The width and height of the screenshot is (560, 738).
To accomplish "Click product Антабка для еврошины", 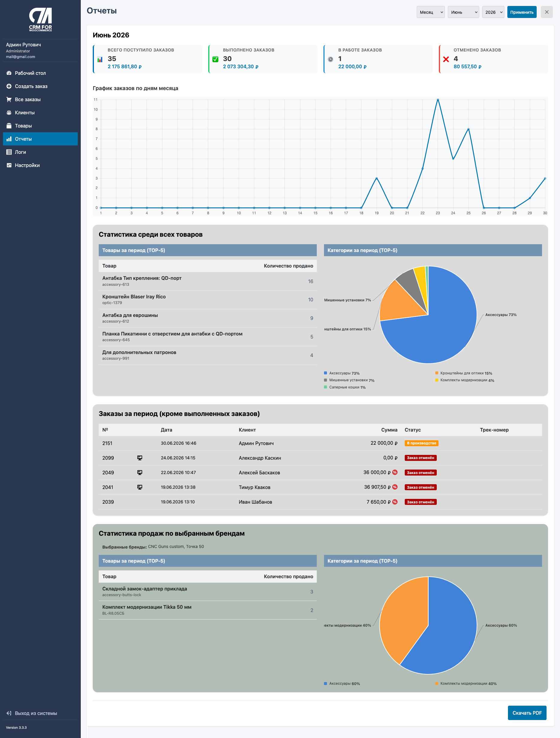I will (x=130, y=315).
